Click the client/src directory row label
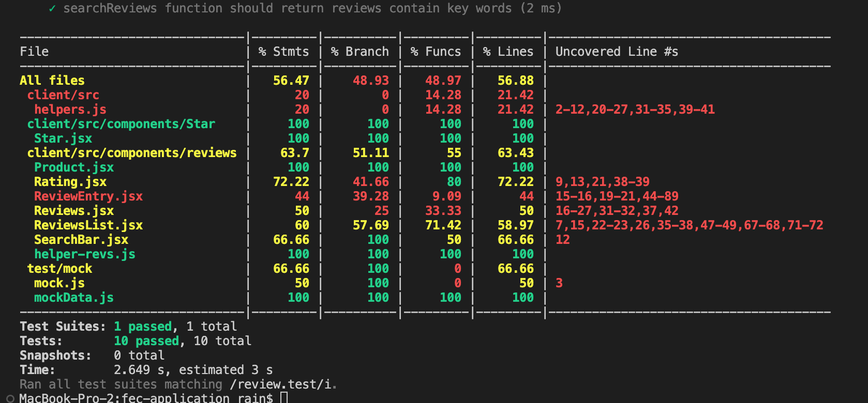 click(63, 95)
